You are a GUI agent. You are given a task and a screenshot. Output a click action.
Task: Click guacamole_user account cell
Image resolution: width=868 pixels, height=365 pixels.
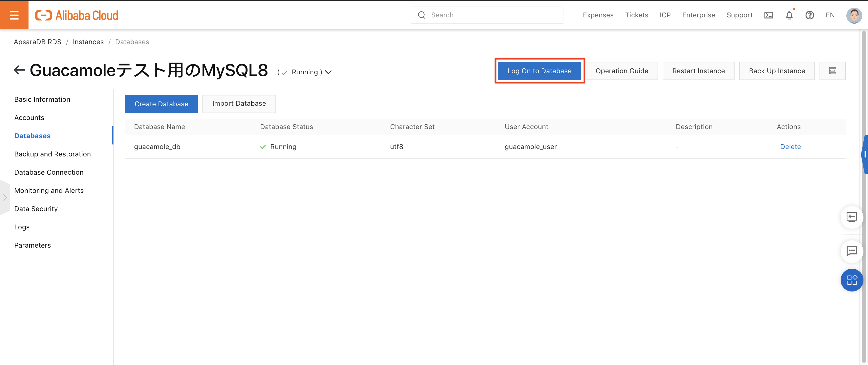click(x=530, y=146)
